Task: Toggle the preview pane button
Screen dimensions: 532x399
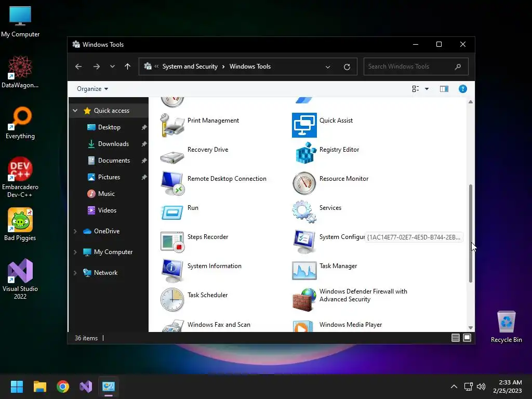Action: [x=444, y=89]
